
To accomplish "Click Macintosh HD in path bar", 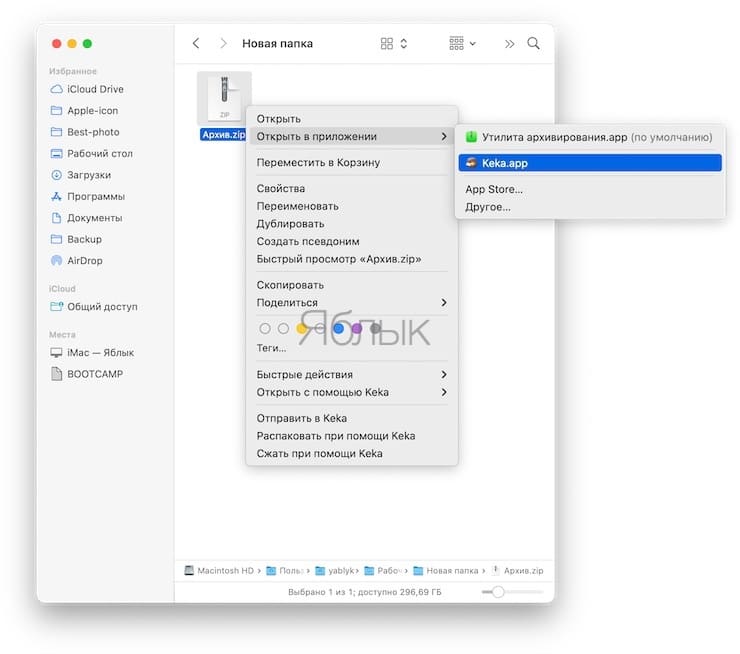I will (x=219, y=570).
